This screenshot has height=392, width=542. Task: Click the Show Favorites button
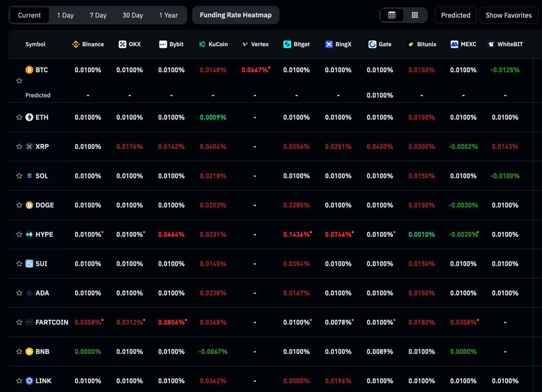coord(509,15)
